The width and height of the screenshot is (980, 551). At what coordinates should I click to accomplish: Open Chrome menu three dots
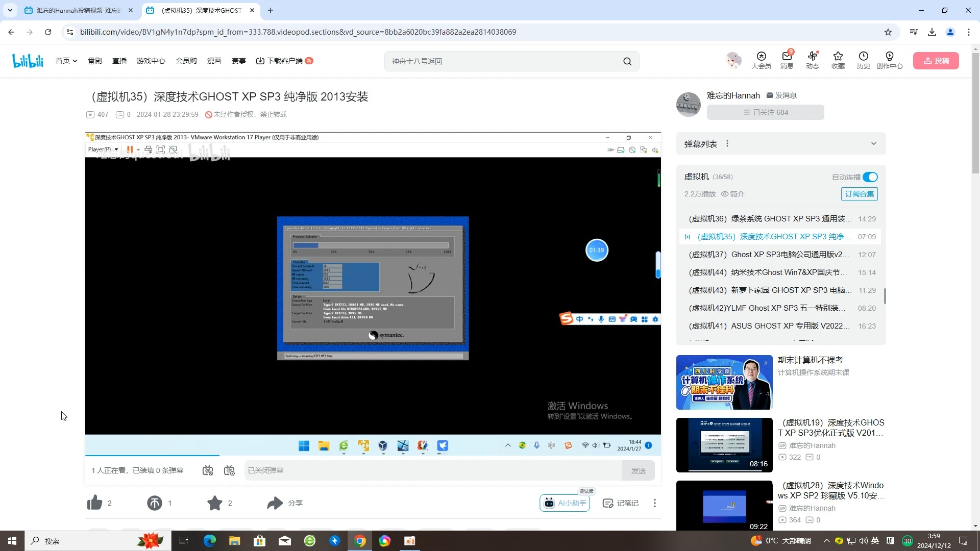pos(969,32)
